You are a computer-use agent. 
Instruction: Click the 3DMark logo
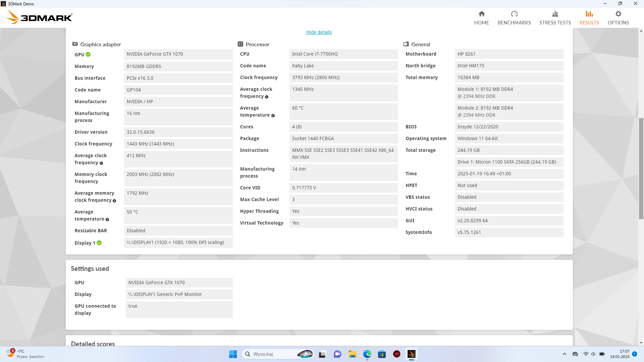pyautogui.click(x=40, y=17)
